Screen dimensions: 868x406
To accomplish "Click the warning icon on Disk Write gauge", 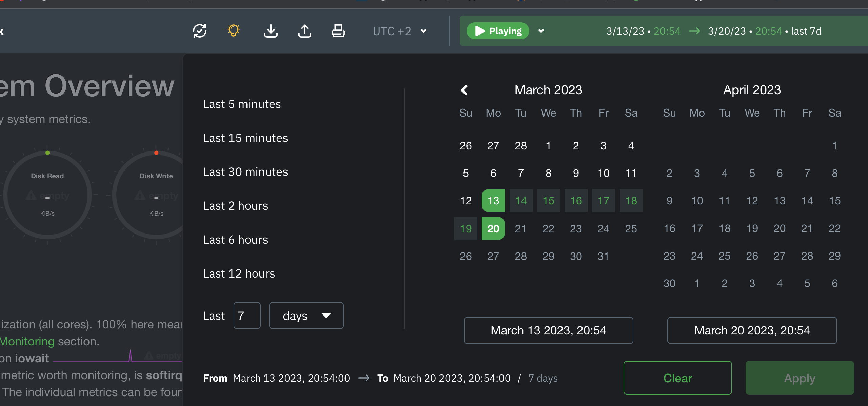I will pos(140,195).
